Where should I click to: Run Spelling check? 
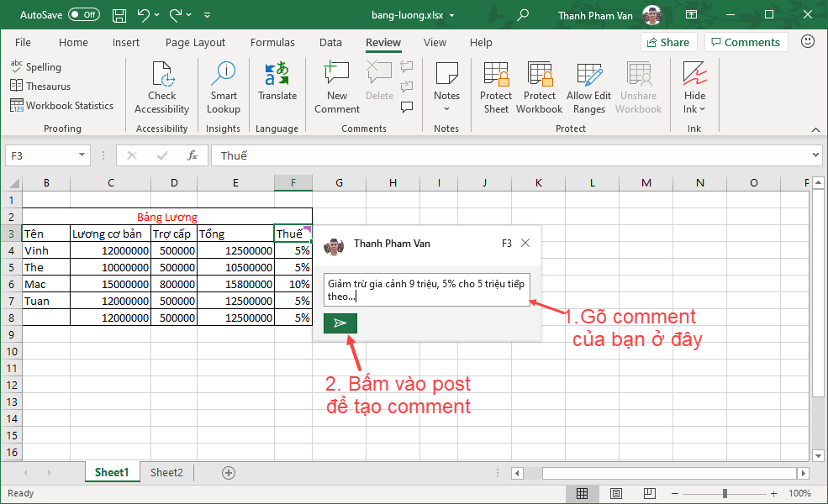[x=36, y=67]
